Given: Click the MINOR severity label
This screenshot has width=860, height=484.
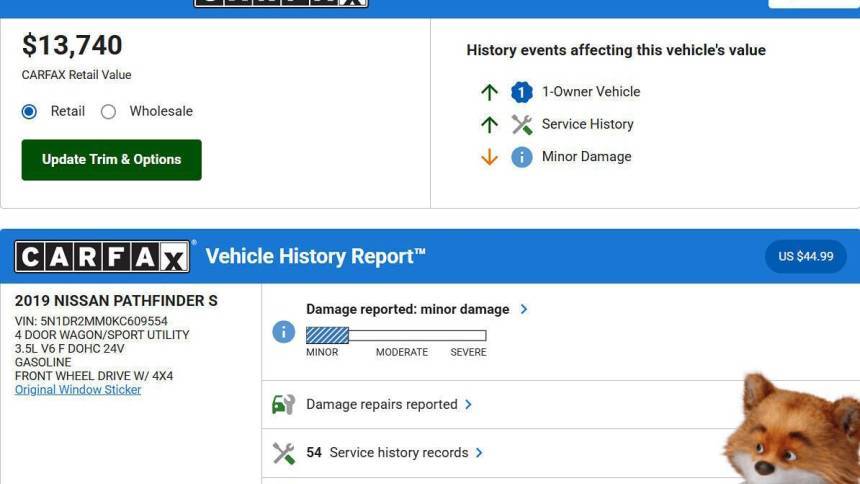Looking at the screenshot, I should click(322, 352).
